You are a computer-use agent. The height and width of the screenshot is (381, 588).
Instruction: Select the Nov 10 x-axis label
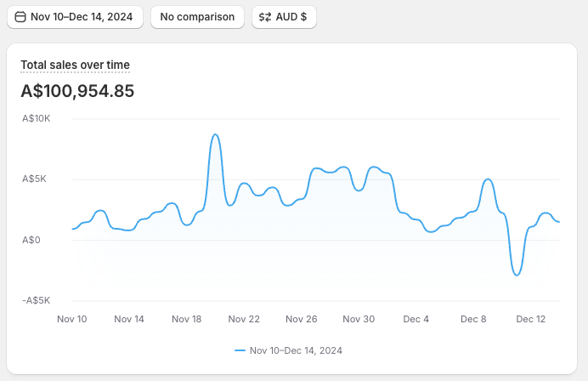[x=71, y=320]
